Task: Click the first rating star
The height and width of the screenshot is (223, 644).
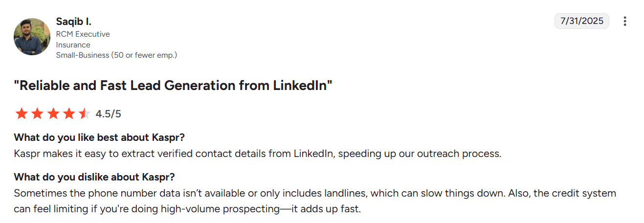Action: (x=22, y=114)
